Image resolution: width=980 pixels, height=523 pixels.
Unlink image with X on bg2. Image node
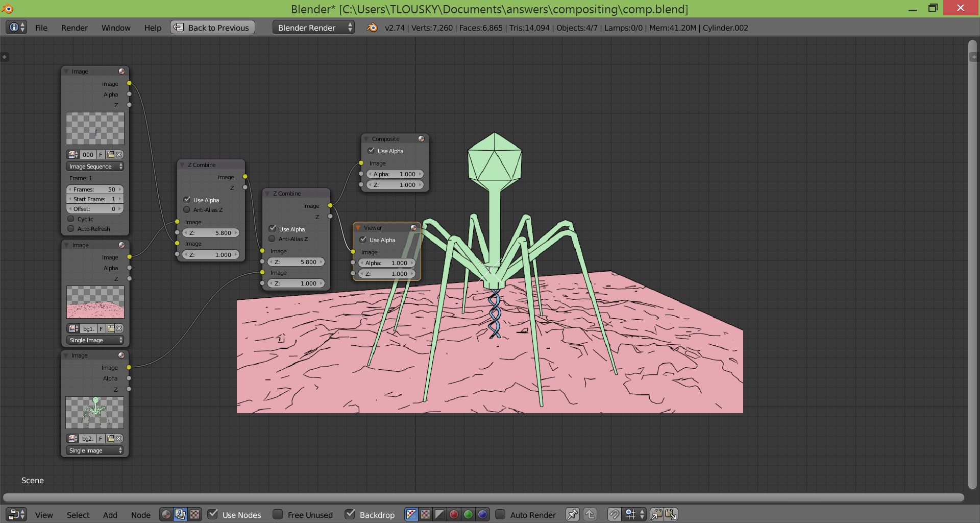(118, 438)
